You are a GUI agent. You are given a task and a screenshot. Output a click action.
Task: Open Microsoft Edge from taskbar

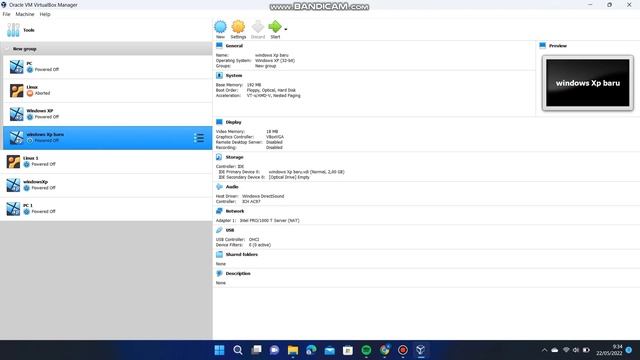(x=311, y=350)
